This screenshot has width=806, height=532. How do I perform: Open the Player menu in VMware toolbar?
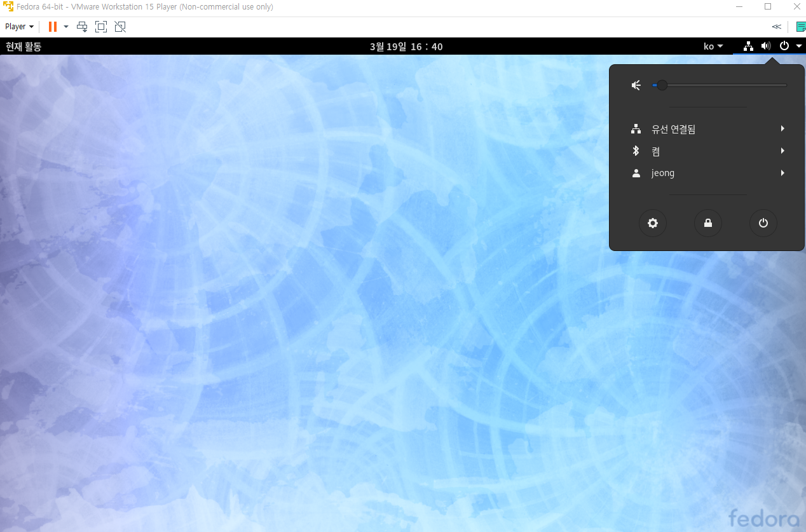pos(19,27)
